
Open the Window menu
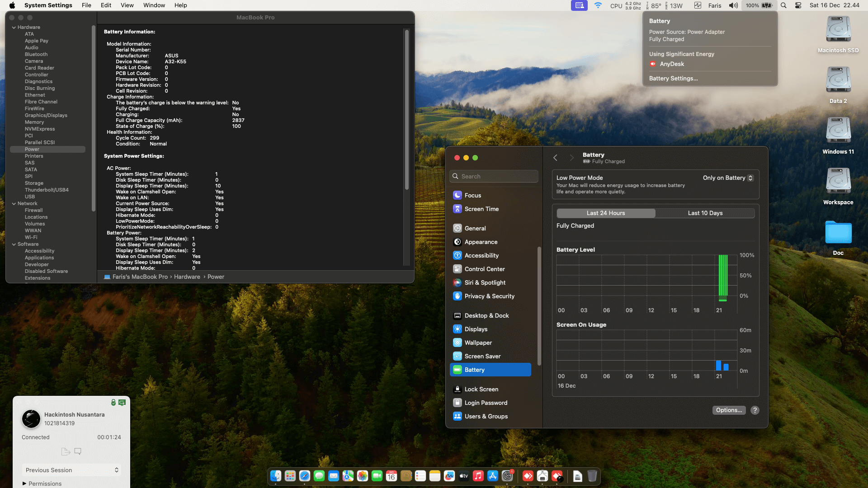pos(154,5)
